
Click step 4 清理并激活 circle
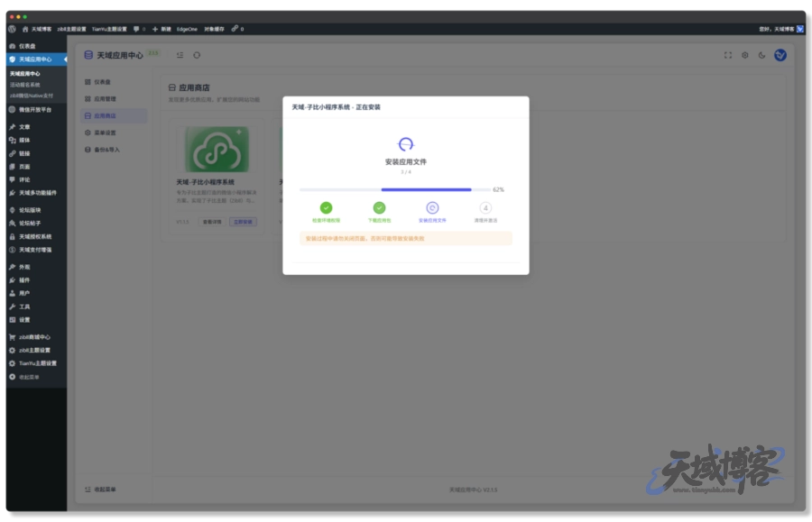pos(485,207)
